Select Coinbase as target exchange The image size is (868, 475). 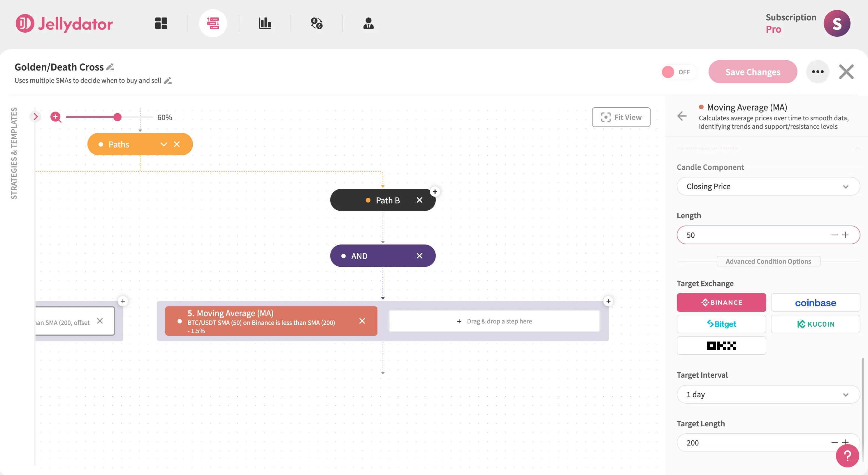click(x=816, y=302)
